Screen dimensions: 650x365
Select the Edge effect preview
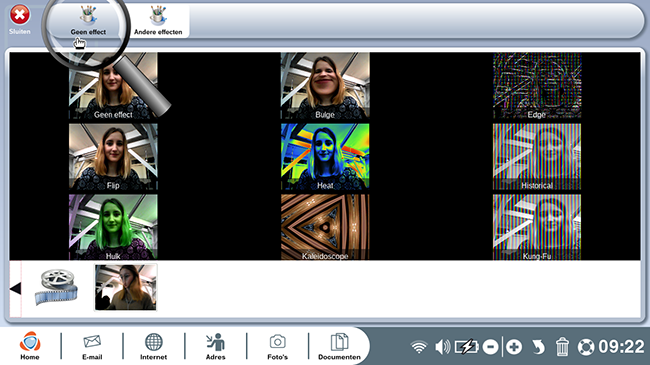[x=537, y=86]
